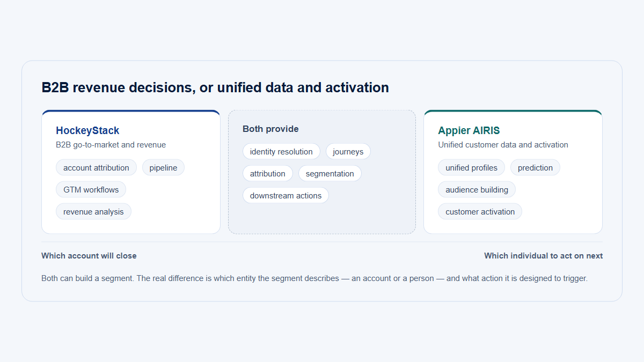Image resolution: width=644 pixels, height=362 pixels.
Task: Select the unified profiles tag
Action: click(471, 168)
